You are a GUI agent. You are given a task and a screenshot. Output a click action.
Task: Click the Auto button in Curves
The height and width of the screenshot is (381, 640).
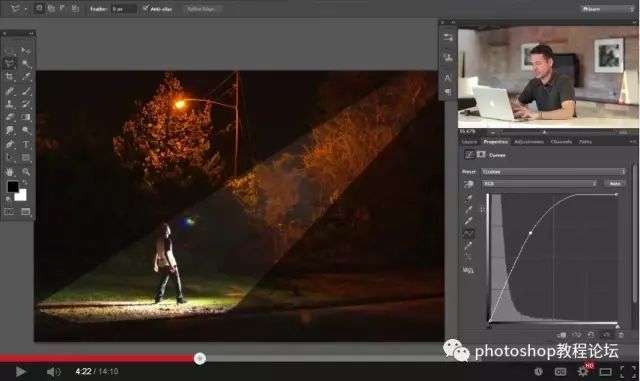point(615,184)
